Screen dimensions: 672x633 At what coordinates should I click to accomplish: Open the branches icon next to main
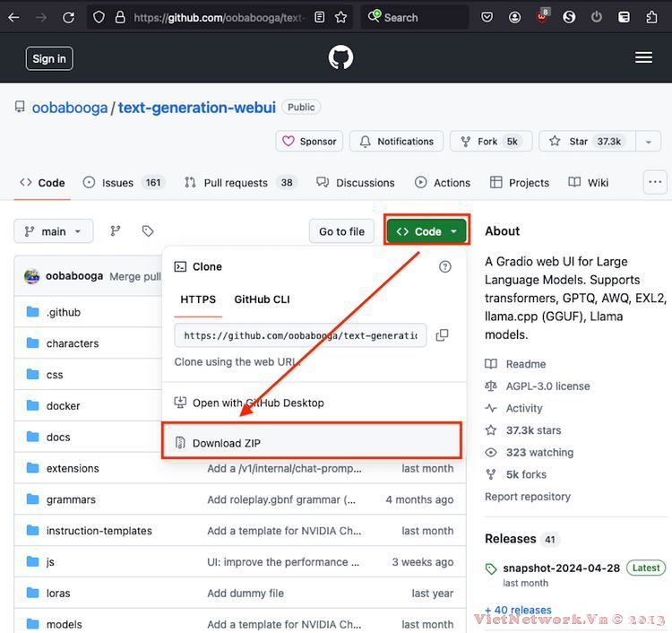[116, 231]
